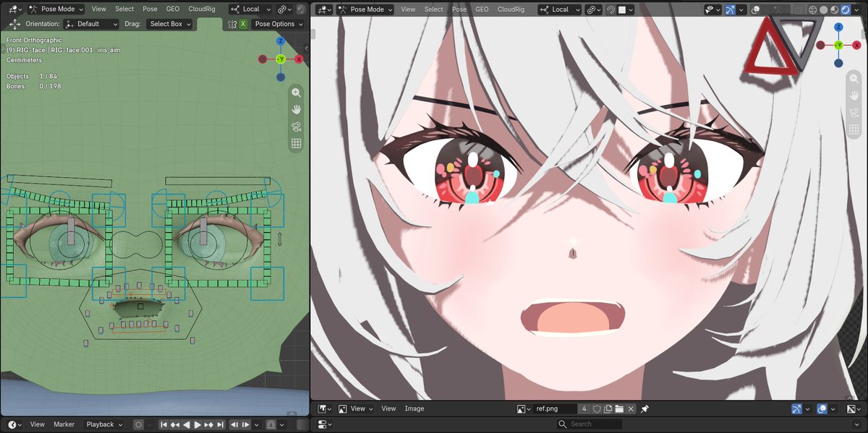Viewport: 868px width, 433px height.
Task: Jump to timeline end frame
Action: (x=221, y=424)
